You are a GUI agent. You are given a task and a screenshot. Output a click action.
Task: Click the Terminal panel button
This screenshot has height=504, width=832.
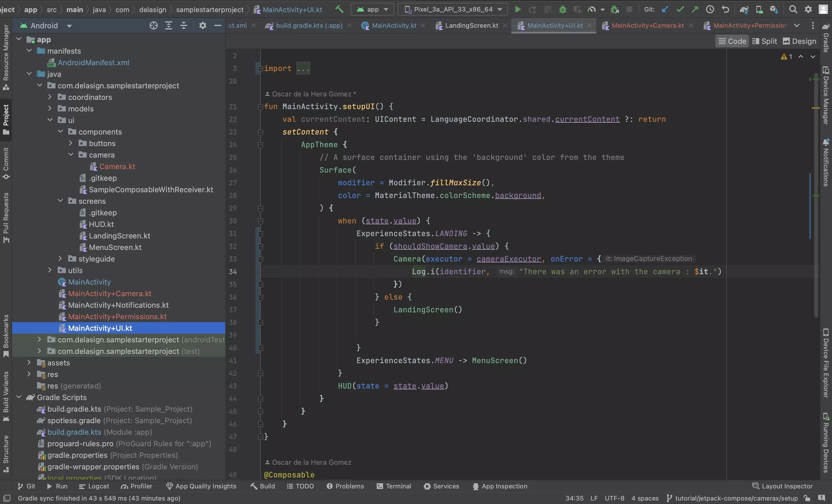(398, 486)
